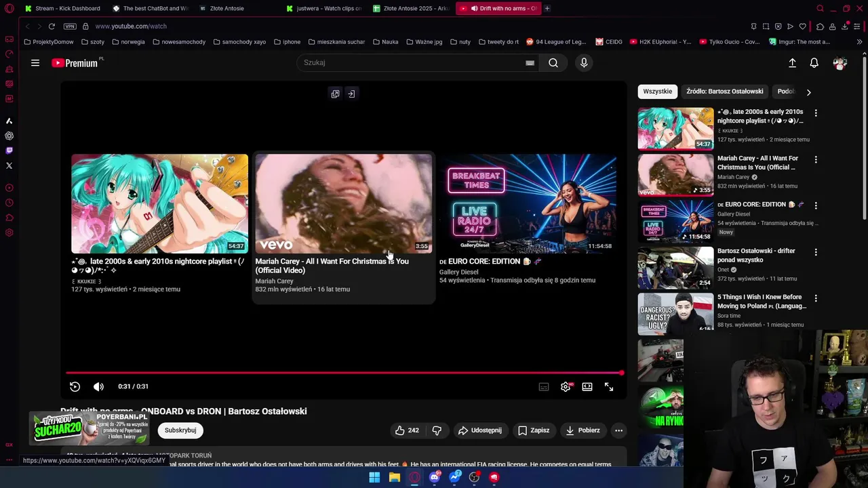The width and height of the screenshot is (868, 488).
Task: Open Gallery Diesel channel in sidebar
Action: (734, 214)
